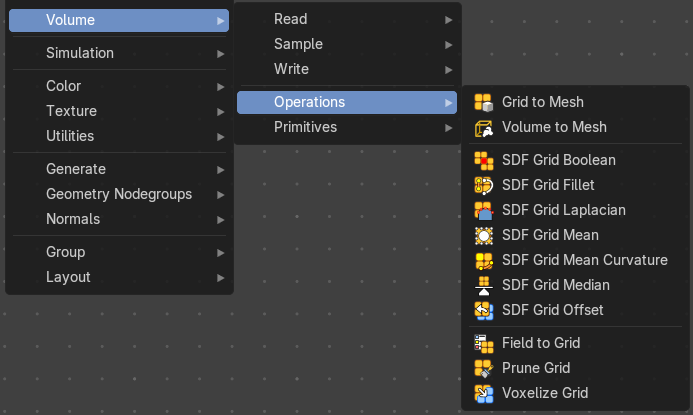Viewport: 693px width, 415px height.
Task: Add a Voxelize Grid node
Action: tap(575, 393)
